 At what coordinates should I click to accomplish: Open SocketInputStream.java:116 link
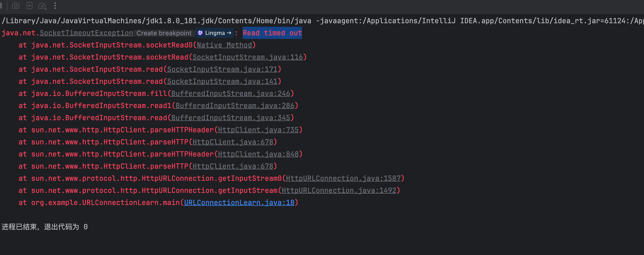pos(248,57)
